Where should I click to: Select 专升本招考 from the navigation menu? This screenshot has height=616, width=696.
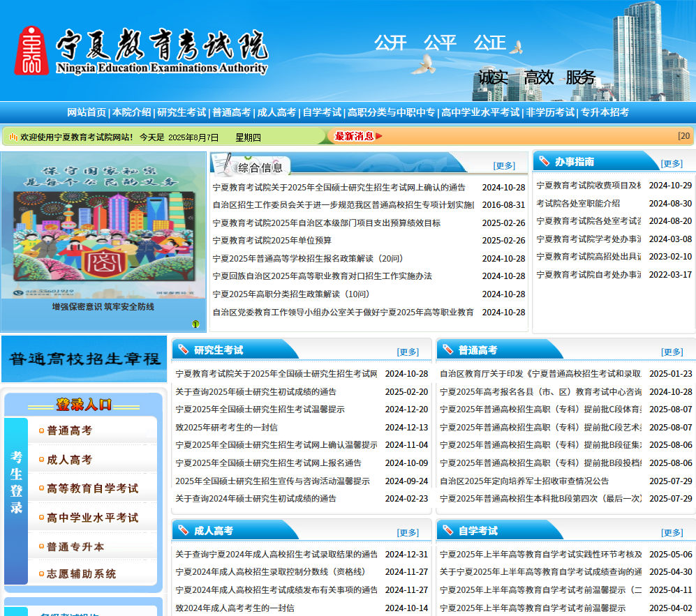point(605,112)
